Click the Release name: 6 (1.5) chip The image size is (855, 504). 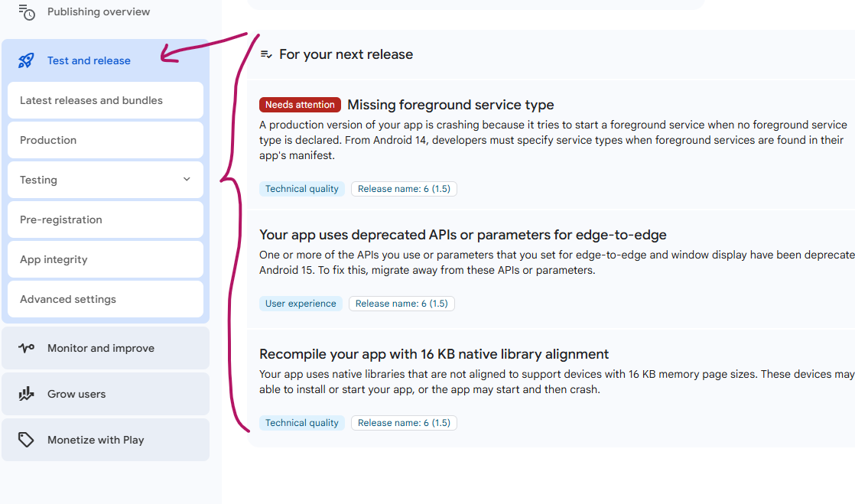coord(403,188)
